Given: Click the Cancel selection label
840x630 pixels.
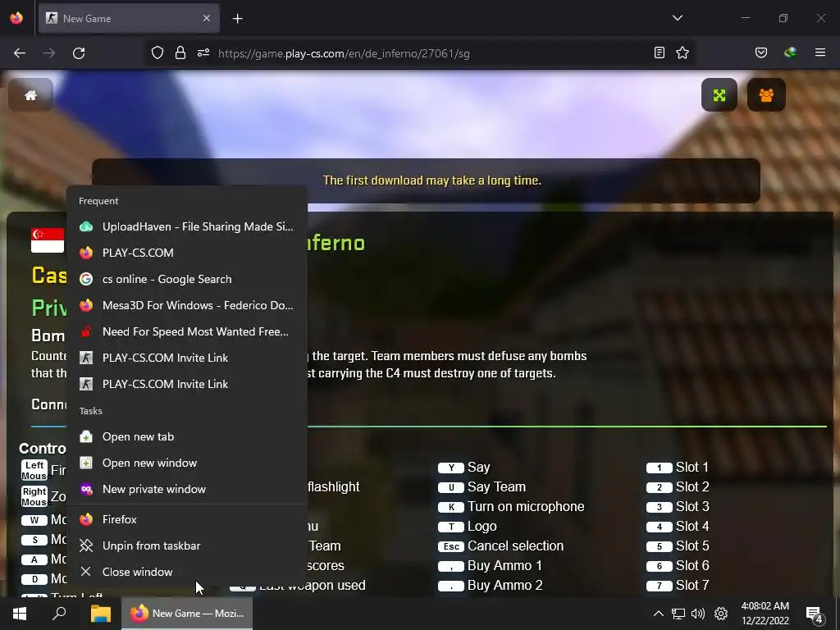Looking at the screenshot, I should [x=515, y=546].
